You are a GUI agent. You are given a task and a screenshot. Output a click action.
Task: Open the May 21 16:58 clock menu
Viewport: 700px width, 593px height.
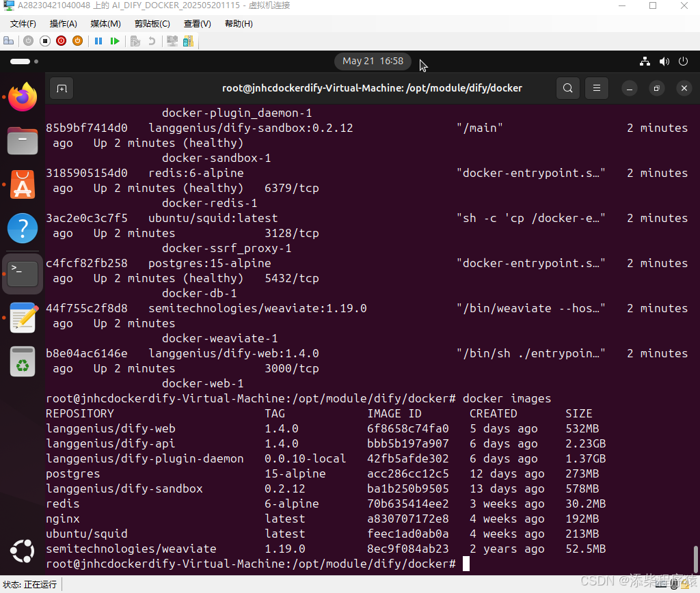pos(373,61)
